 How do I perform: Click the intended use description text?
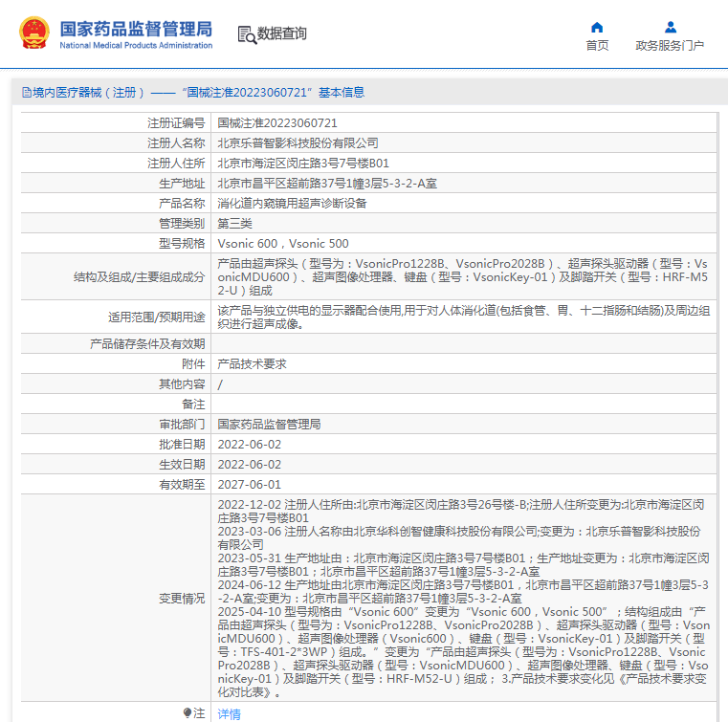coord(464,317)
